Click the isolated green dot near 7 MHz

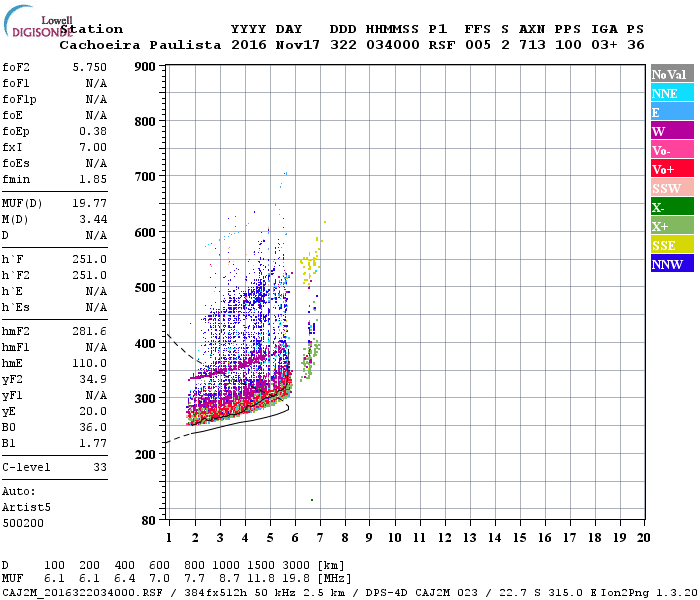coord(312,500)
